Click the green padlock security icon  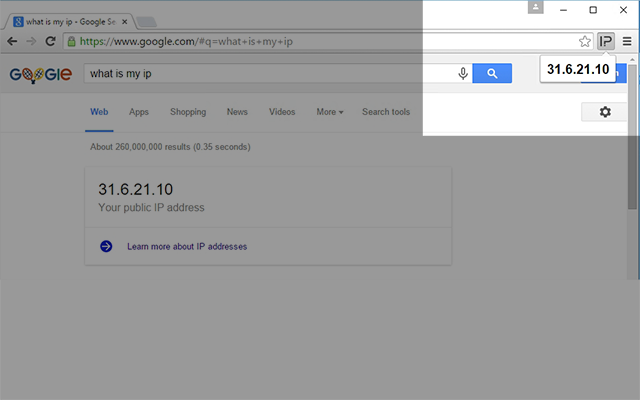click(71, 41)
